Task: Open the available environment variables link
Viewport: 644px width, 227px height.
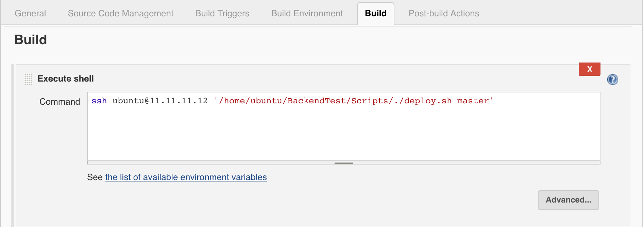Action: tap(186, 177)
